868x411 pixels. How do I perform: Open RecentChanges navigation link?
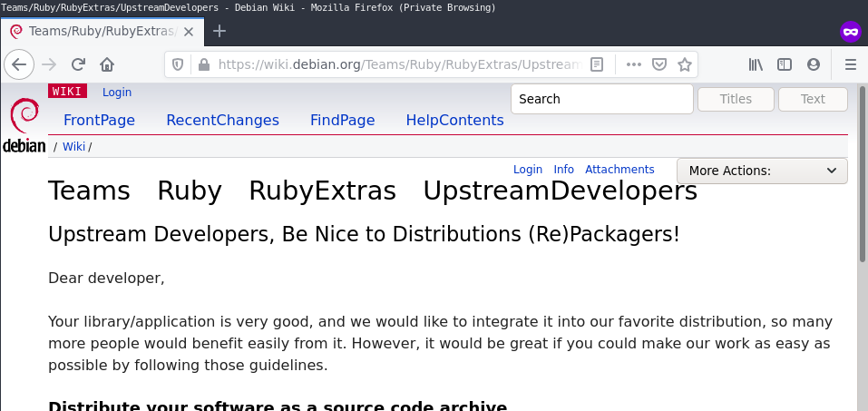(x=222, y=120)
